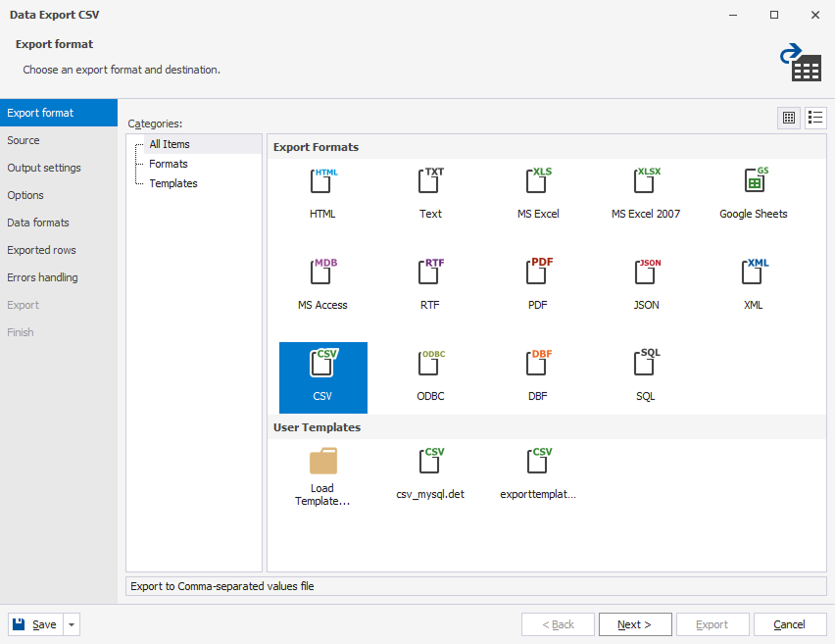The width and height of the screenshot is (835, 644).
Task: Select Templates category in tree
Action: [x=173, y=183]
